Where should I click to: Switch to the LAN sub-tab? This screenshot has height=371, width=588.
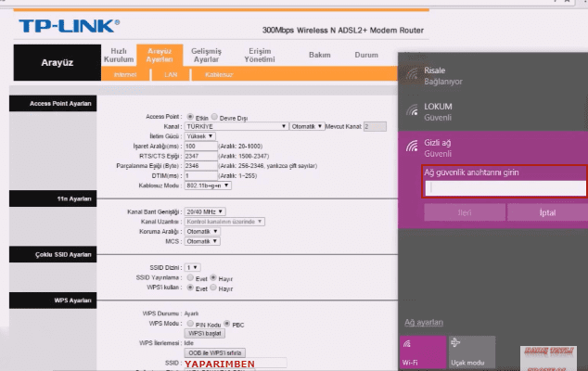(x=171, y=74)
